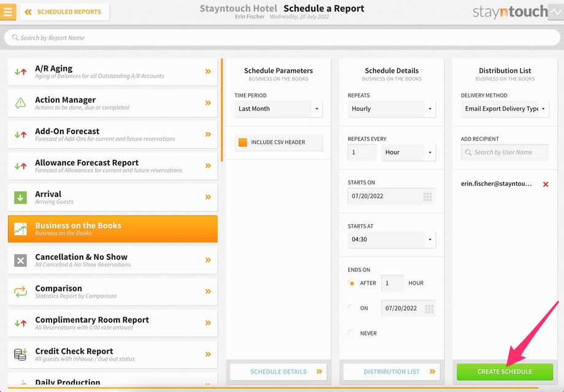Screen dimensions: 564x392
Task: Click the Repeats Every number field
Action: 362,153
